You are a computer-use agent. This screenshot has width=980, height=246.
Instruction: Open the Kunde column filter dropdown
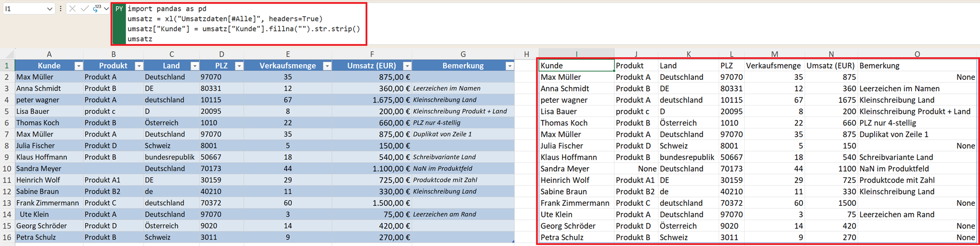click(78, 66)
